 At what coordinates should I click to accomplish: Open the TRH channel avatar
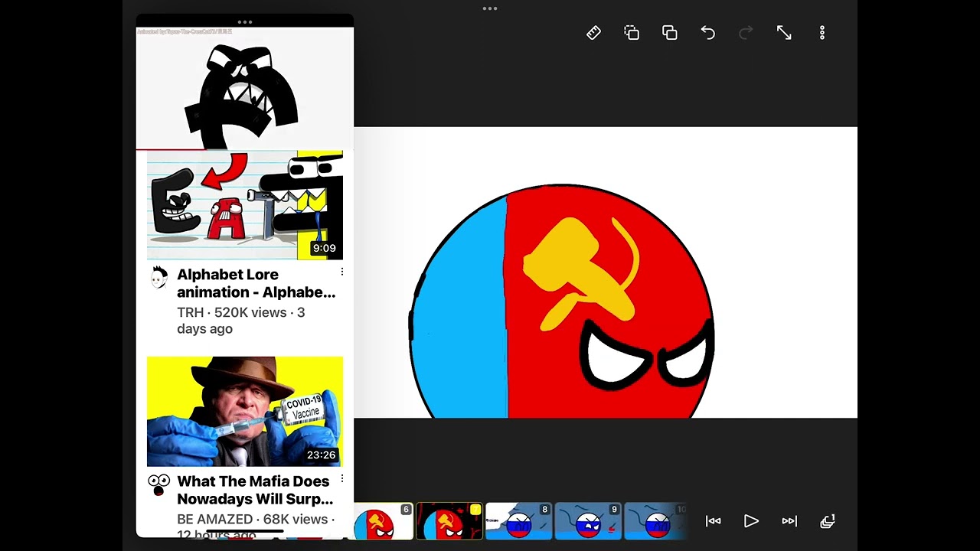(x=159, y=277)
